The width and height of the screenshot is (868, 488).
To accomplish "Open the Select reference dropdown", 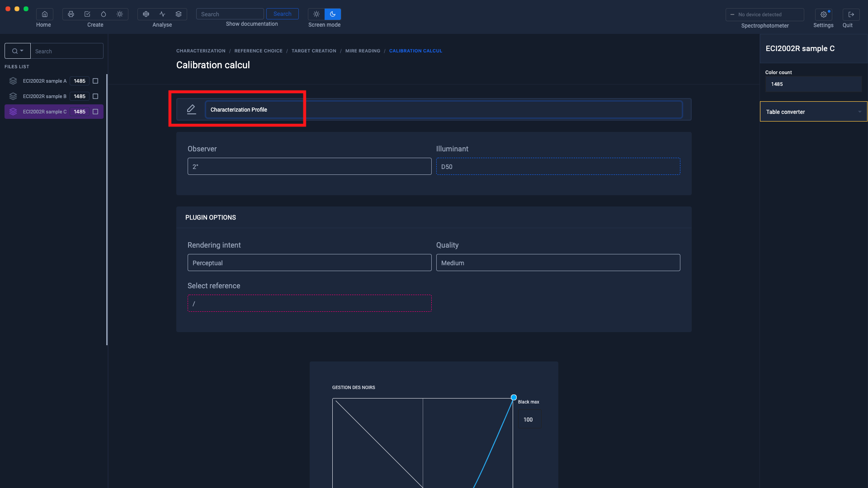I will 310,303.
